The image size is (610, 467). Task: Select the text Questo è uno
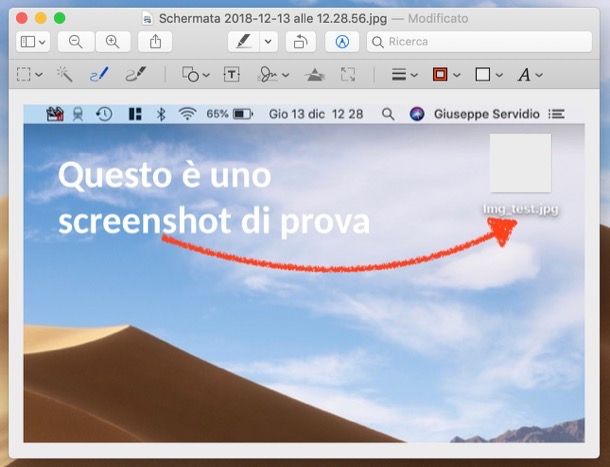[x=165, y=176]
